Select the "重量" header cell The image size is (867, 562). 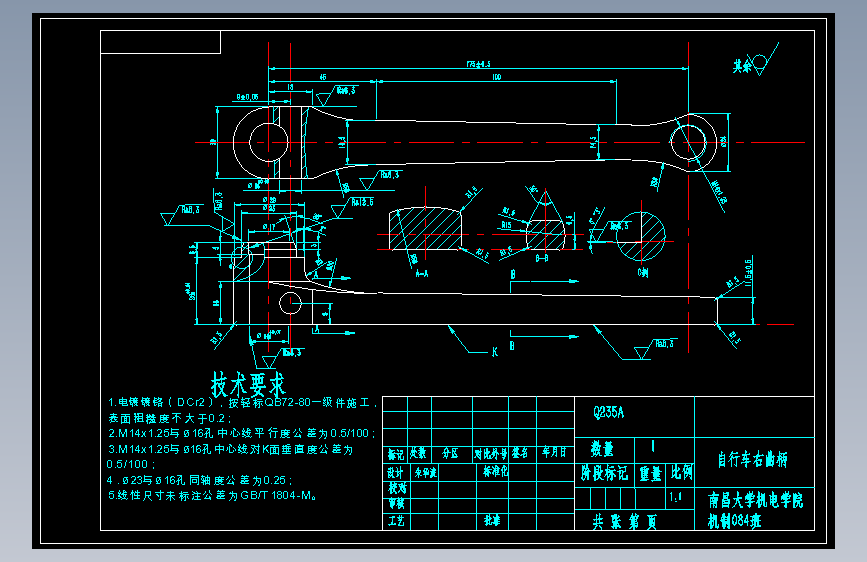650,473
